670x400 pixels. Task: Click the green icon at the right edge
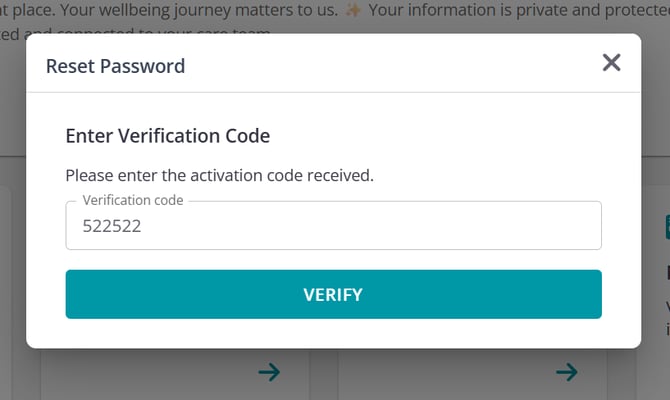664,230
